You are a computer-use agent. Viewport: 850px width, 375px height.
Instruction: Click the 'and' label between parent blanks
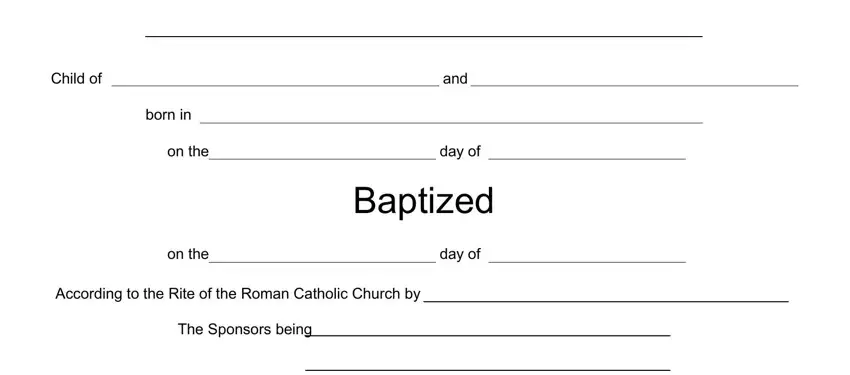[x=455, y=79]
